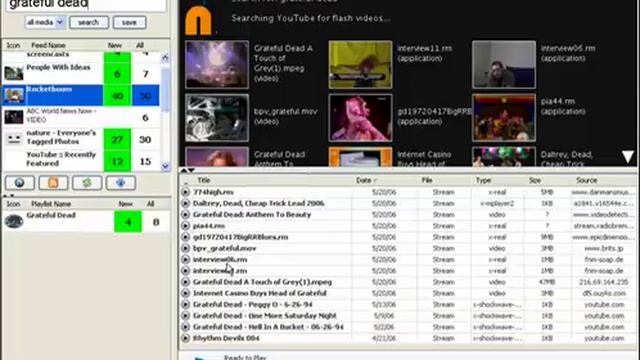Click source youtube.com in Rhythm Devils 004 row

604,338
